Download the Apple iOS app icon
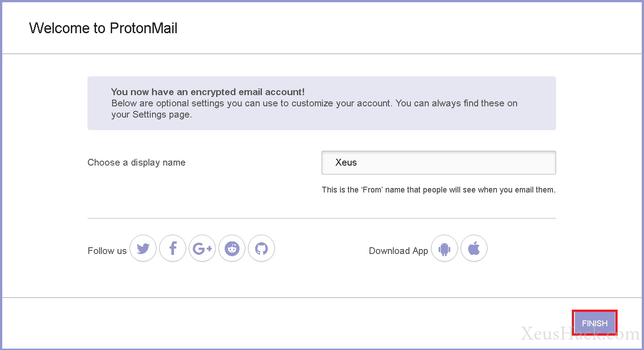This screenshot has width=644, height=350. coord(474,248)
